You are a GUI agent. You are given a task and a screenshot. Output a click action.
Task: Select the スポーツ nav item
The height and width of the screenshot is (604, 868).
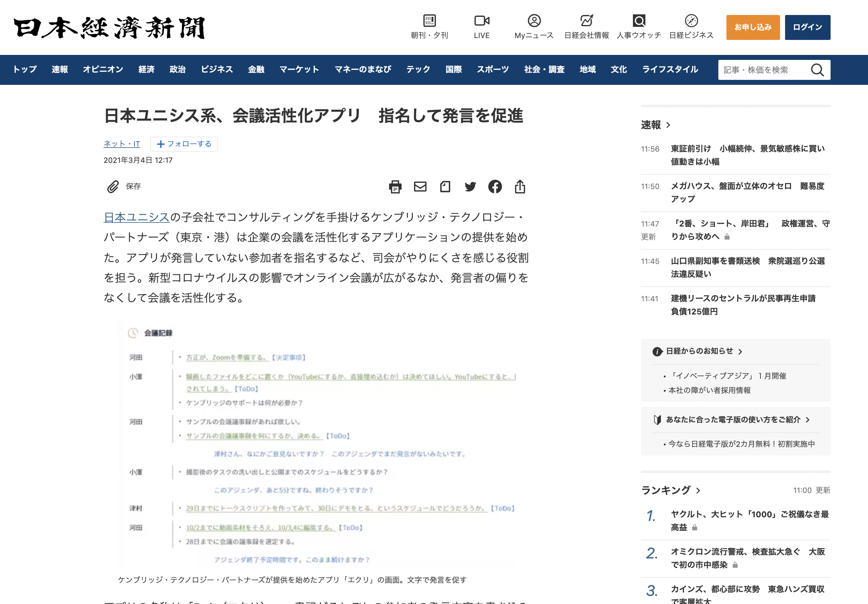click(x=493, y=70)
